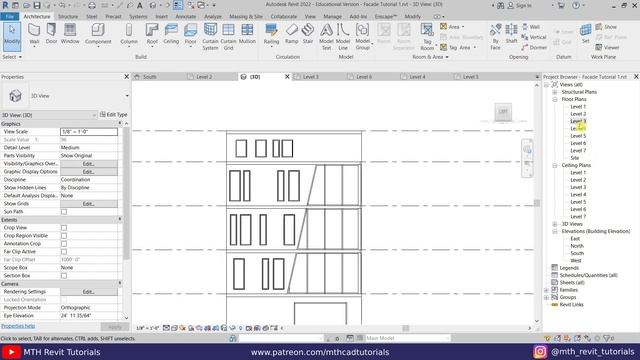This screenshot has height=360, width=640.
Task: Collapse the Ceiling Plans tree node
Action: pos(555,165)
